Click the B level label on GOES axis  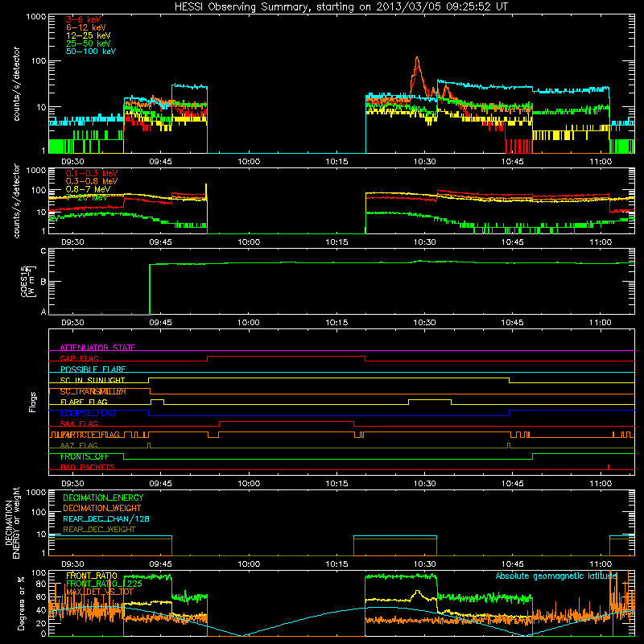(43, 282)
